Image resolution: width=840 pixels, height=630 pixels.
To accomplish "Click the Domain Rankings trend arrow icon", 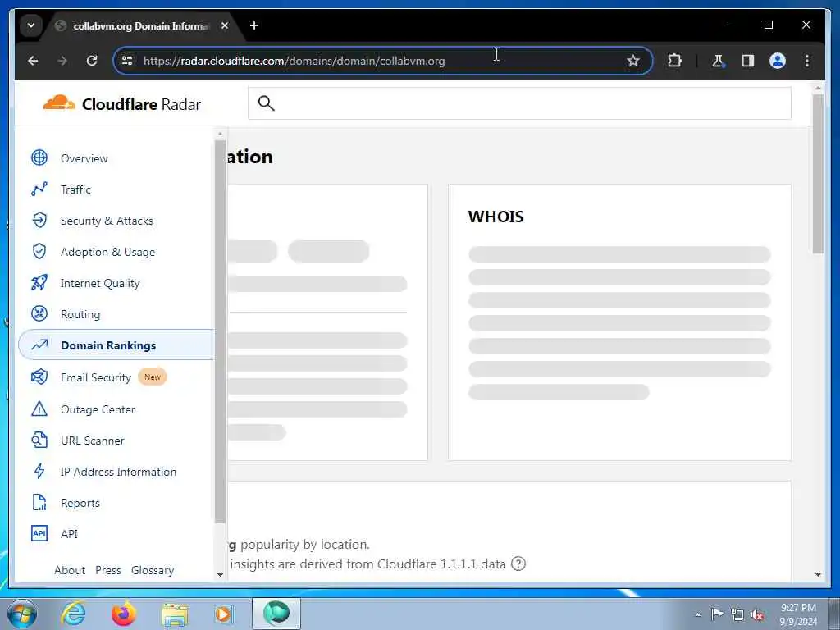I will [x=39, y=345].
